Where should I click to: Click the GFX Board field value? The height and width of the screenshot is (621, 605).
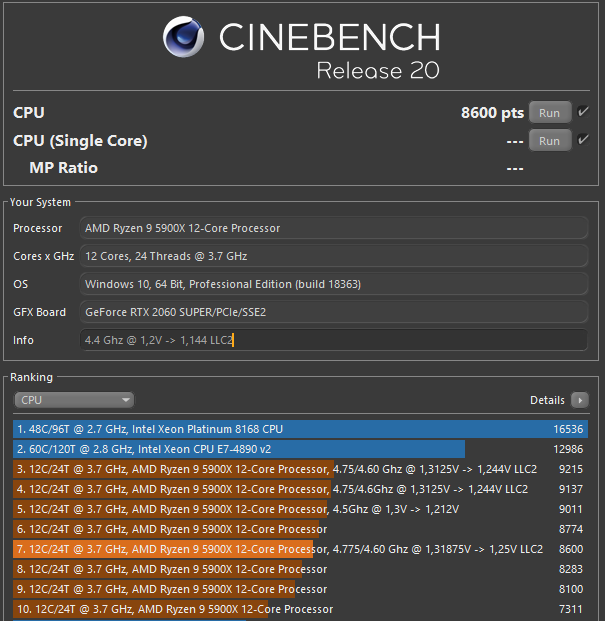(x=333, y=312)
